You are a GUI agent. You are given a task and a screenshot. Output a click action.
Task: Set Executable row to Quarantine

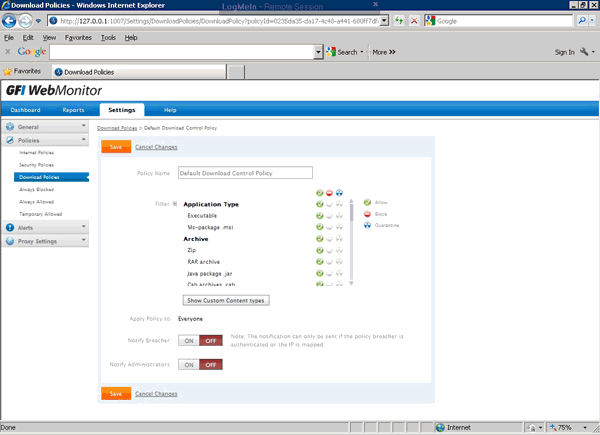(339, 216)
